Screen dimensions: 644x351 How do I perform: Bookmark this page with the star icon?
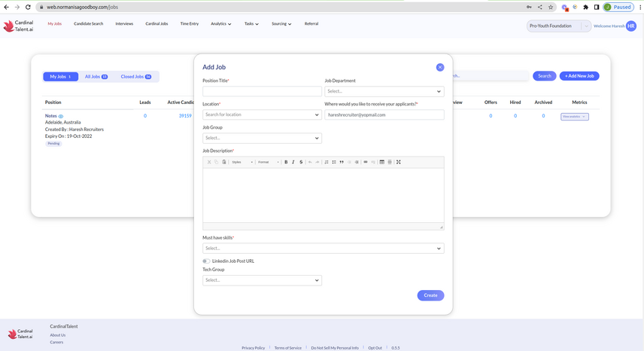point(551,7)
